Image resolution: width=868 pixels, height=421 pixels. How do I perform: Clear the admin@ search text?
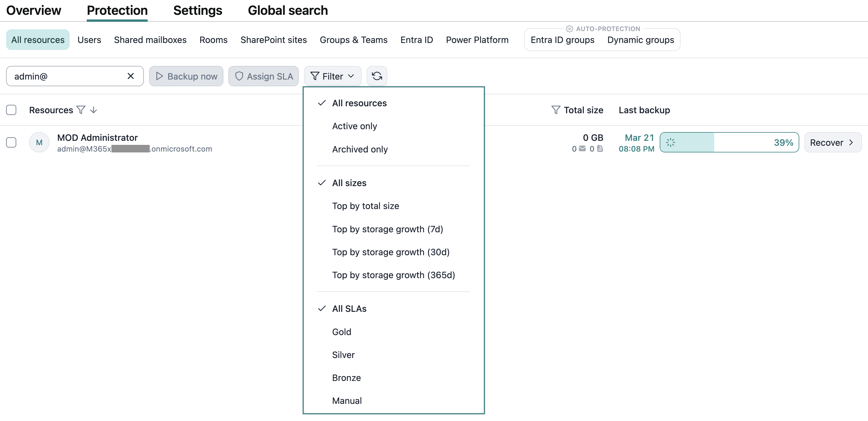point(131,76)
